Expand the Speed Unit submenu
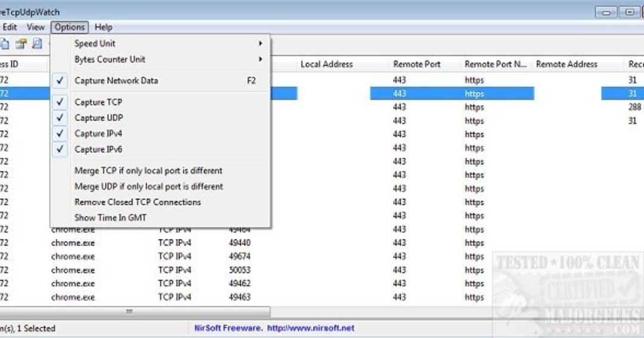The width and height of the screenshot is (644, 338). point(160,43)
